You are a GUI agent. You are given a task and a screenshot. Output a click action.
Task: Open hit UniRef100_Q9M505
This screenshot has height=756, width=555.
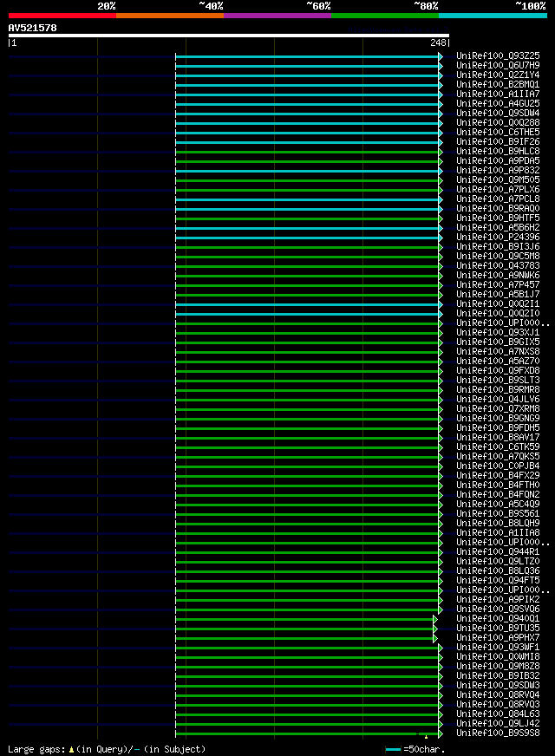click(498, 179)
